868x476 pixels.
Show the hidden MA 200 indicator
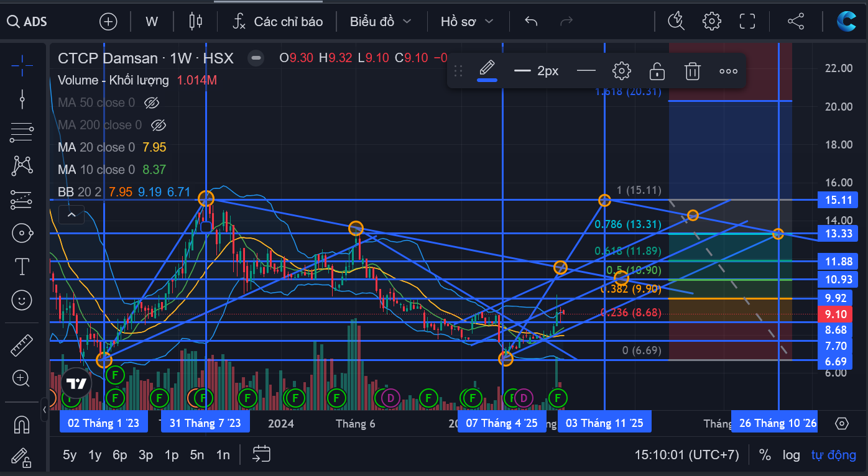(159, 125)
